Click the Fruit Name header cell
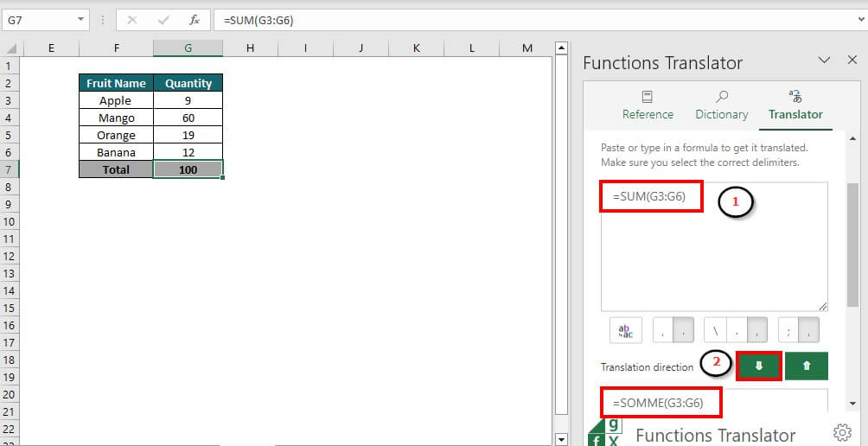This screenshot has width=868, height=446. coord(116,83)
